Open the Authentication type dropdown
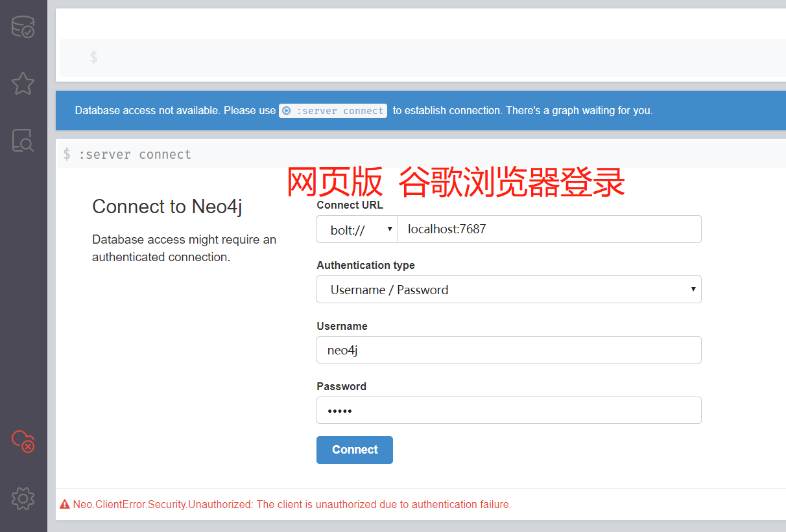 pos(509,290)
